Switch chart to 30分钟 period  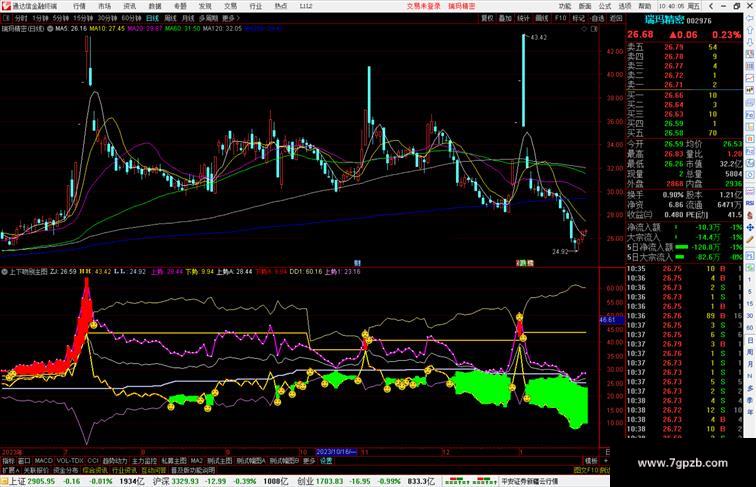pyautogui.click(x=107, y=18)
